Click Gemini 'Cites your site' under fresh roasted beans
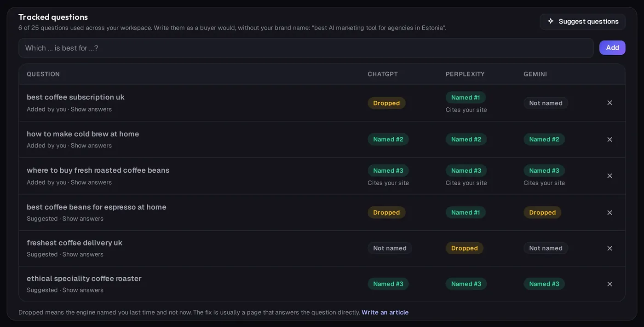 pos(544,183)
